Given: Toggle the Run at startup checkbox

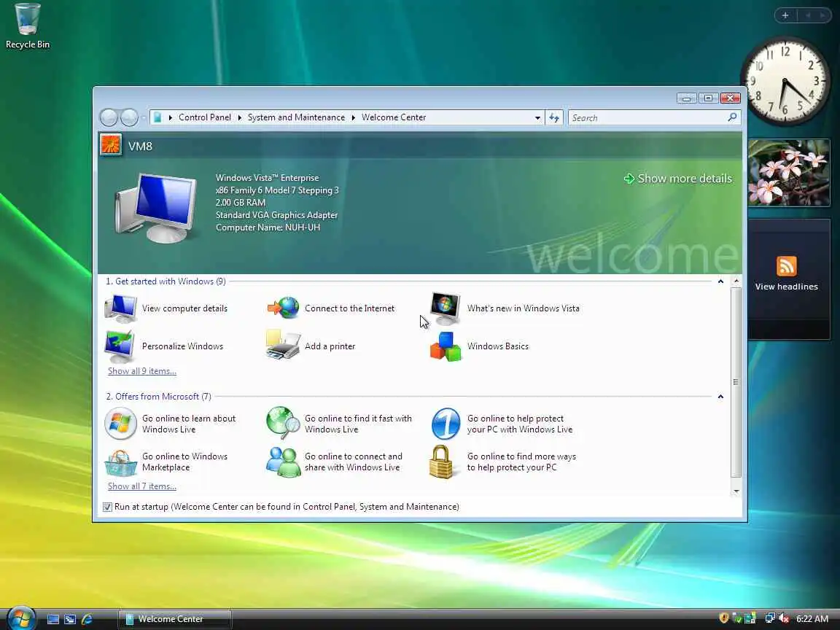Looking at the screenshot, I should click(107, 507).
